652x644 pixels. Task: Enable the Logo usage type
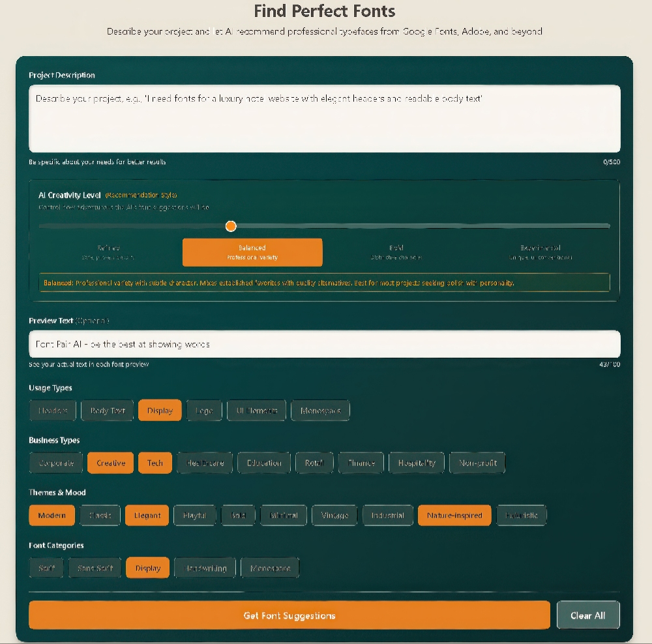[x=203, y=410]
